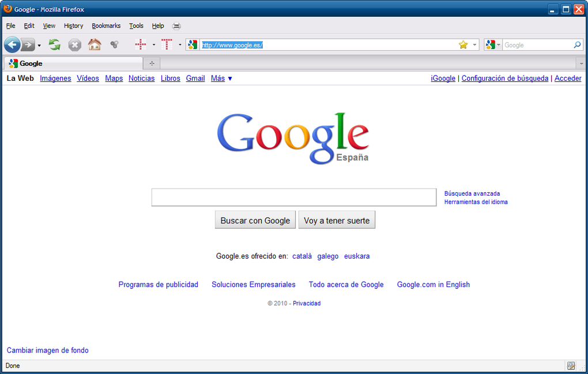Stop loading with the grey X icon

point(74,45)
